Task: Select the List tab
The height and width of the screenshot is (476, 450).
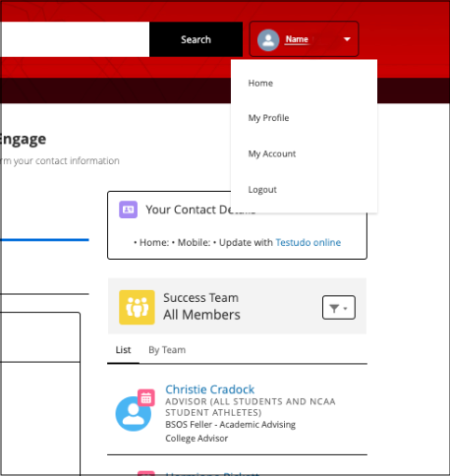Action: pos(123,350)
